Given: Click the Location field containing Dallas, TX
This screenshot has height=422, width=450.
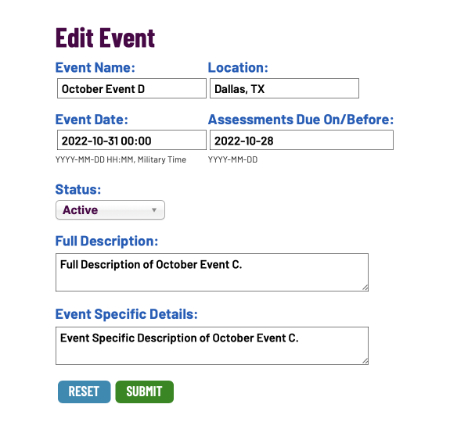Looking at the screenshot, I should tap(284, 89).
